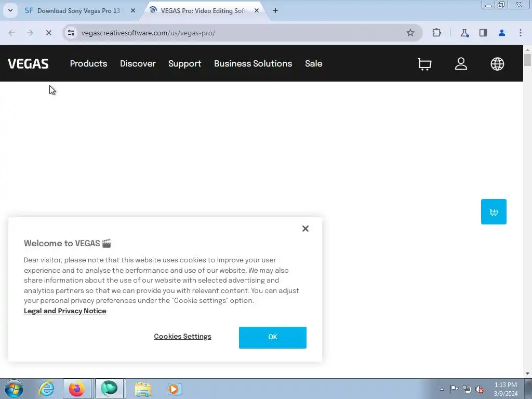Screen dimensions: 532x399
Task: Open the Action Center flag icon
Action: click(454, 389)
